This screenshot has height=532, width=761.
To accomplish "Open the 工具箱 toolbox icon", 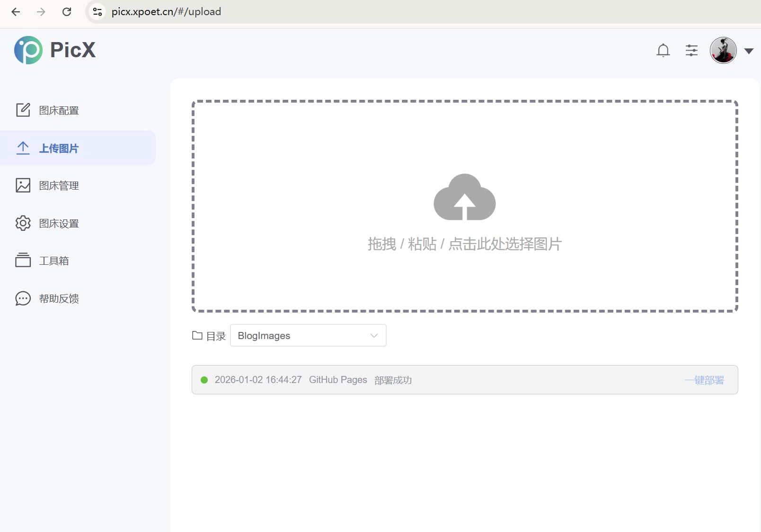I will [23, 260].
